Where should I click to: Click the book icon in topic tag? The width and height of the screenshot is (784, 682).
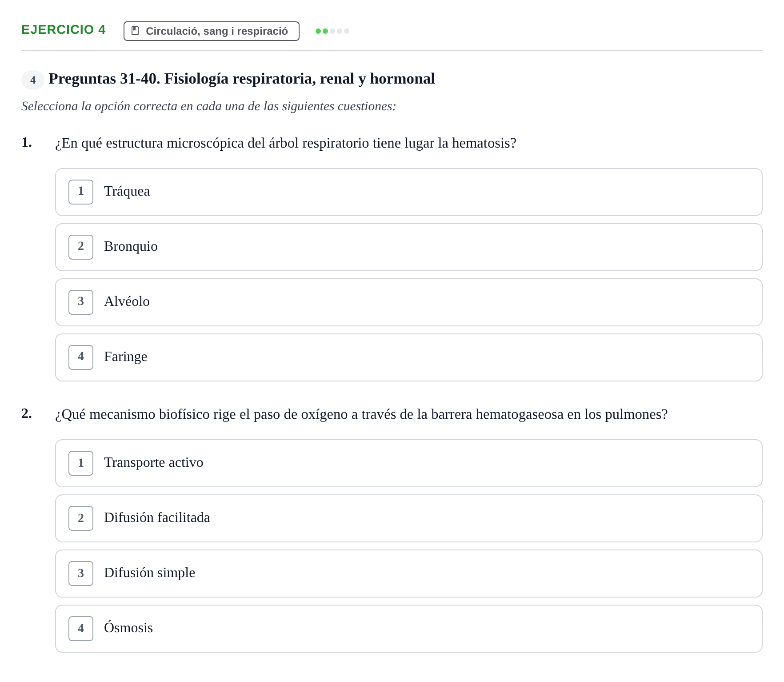click(136, 31)
